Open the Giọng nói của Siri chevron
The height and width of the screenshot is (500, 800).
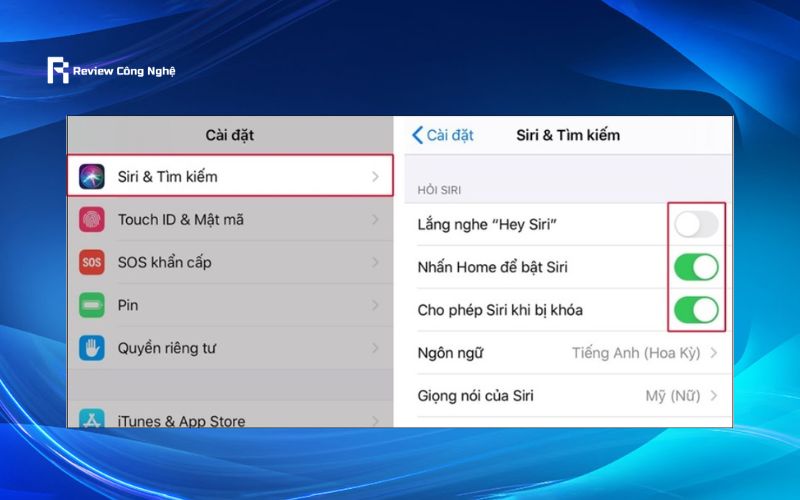coord(714,395)
